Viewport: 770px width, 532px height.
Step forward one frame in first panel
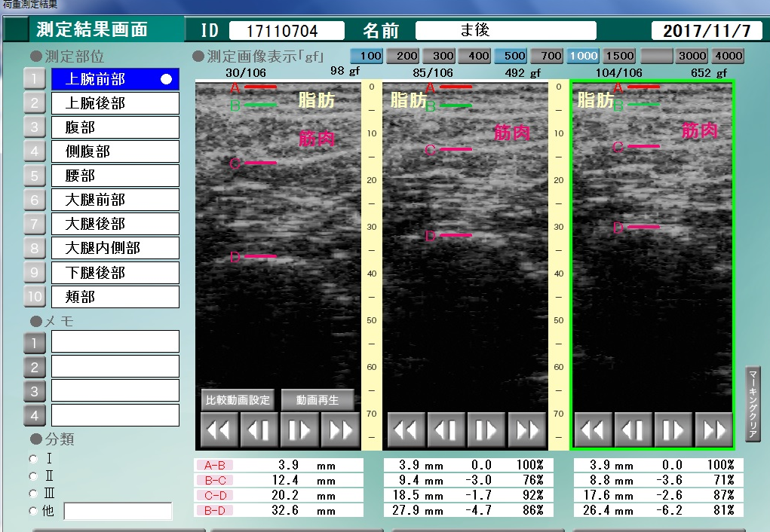pyautogui.click(x=299, y=430)
